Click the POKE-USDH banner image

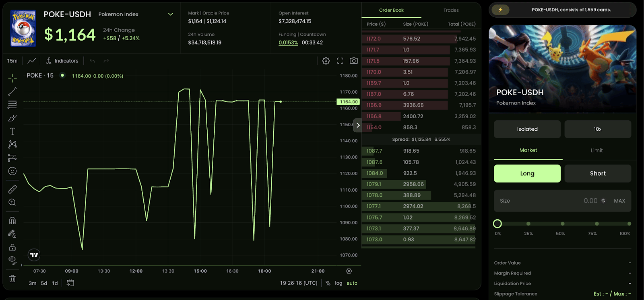[563, 69]
